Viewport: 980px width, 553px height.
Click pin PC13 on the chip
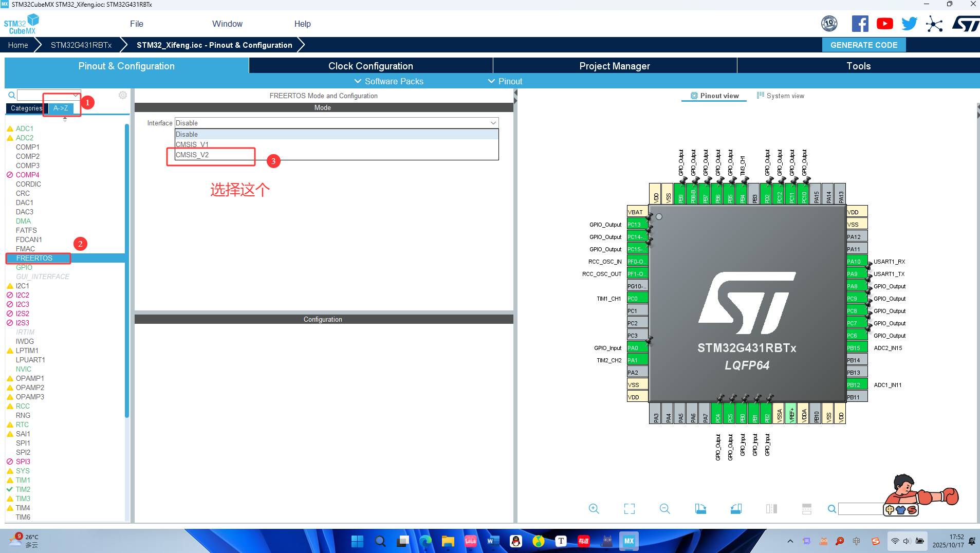coord(637,225)
